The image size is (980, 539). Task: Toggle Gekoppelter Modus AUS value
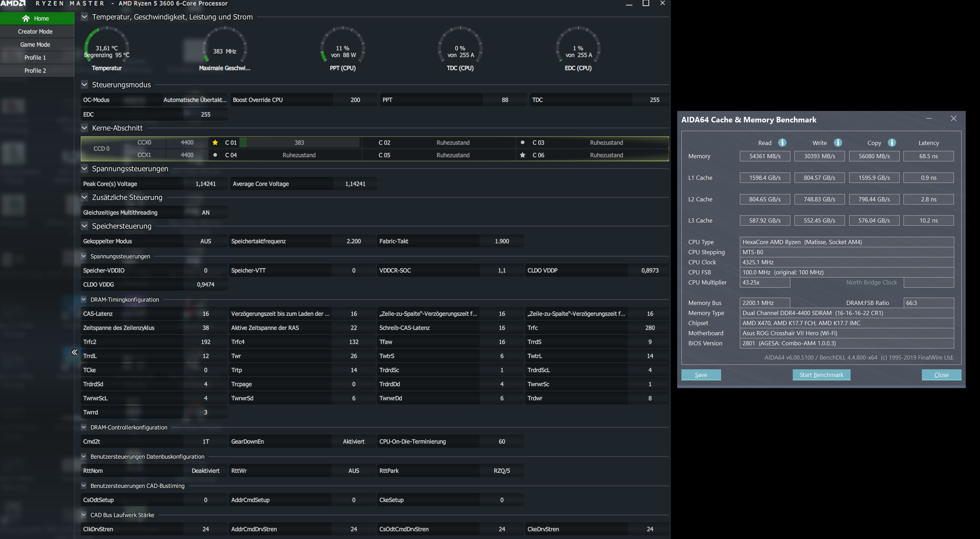(x=205, y=241)
